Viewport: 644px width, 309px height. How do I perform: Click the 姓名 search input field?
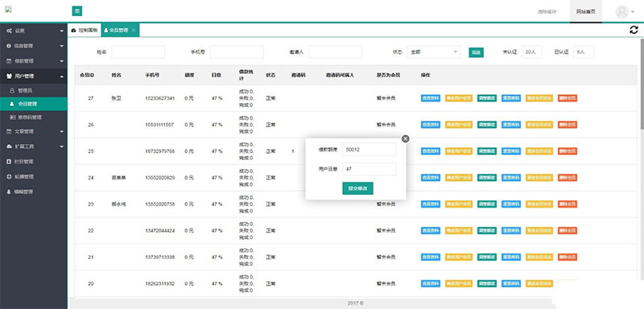[x=138, y=52]
